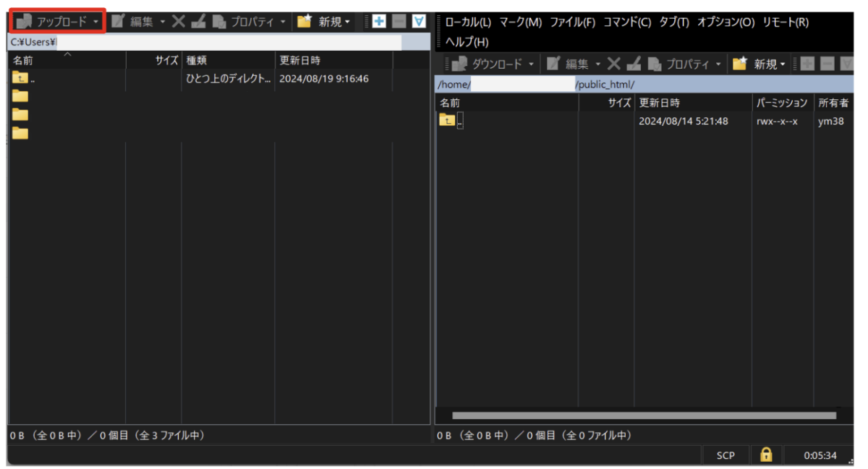The width and height of the screenshot is (868, 469).
Task: Select the rename icon beside delete on local toolbar
Action: pyautogui.click(x=199, y=21)
